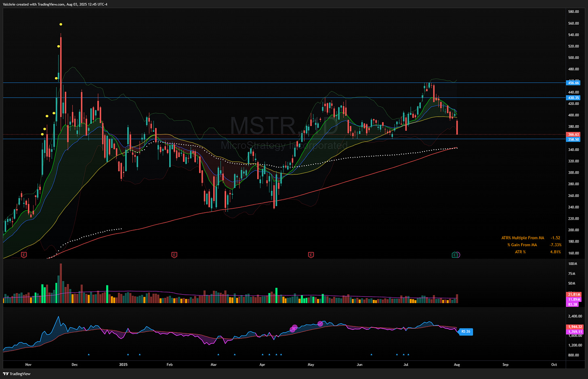
Task: Click the 358.50 blue price label
Action: pyautogui.click(x=573, y=139)
